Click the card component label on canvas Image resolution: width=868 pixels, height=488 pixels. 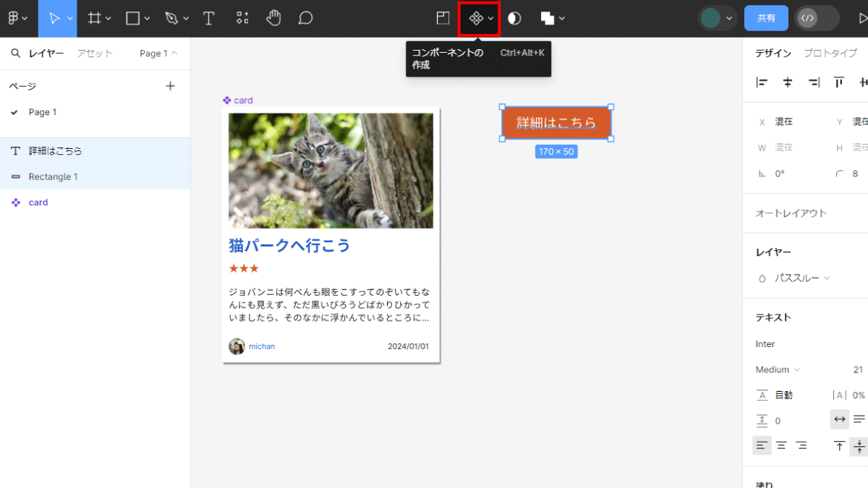238,100
